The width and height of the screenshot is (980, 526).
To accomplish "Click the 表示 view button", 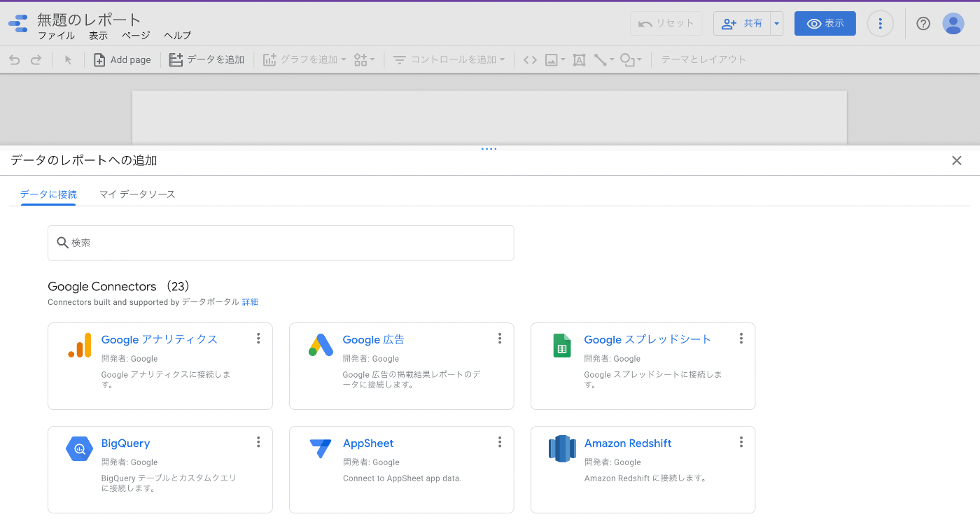I will point(825,24).
